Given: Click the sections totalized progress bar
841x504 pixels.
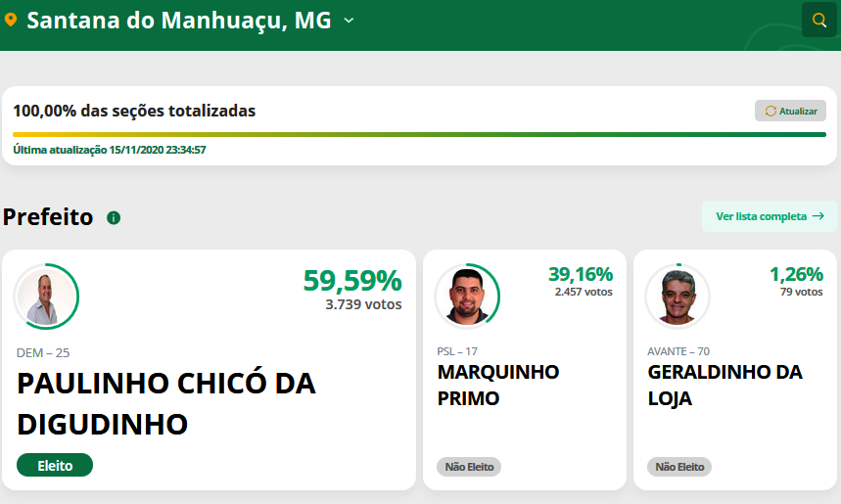Looking at the screenshot, I should click(x=419, y=135).
